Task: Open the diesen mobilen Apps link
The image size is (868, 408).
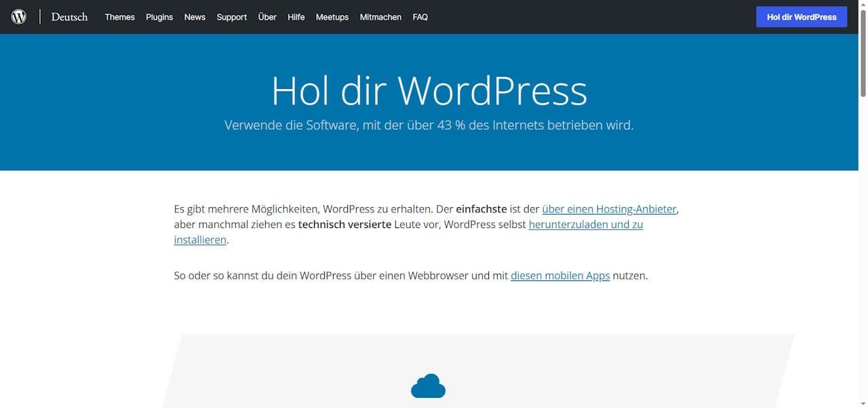Action: click(x=560, y=276)
